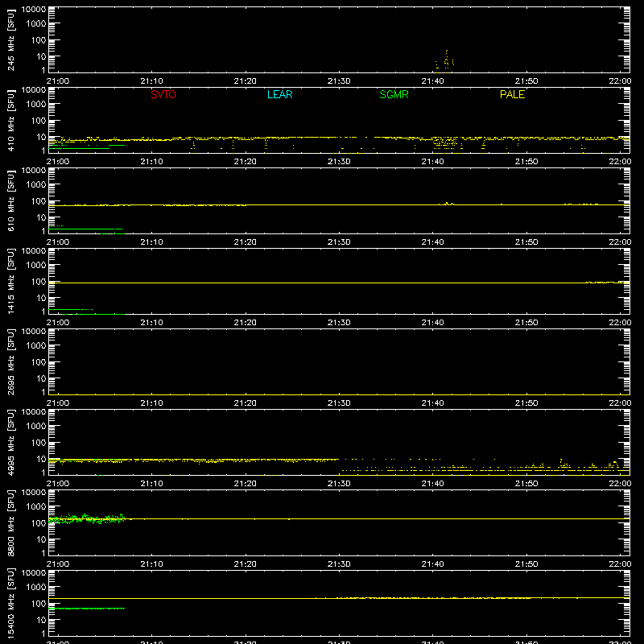The width and height of the screenshot is (644, 644).
Task: Click the 1000 tick label on the 410 MHz plot
Action: pos(36,105)
